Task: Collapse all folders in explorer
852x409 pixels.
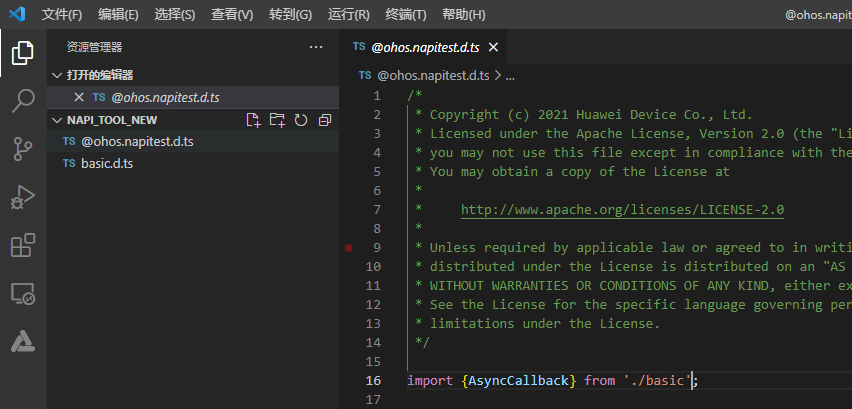Action: click(x=324, y=120)
